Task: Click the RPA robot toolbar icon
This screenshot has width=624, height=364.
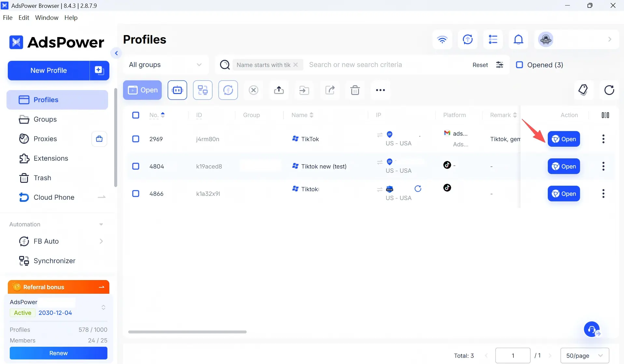Action: (177, 90)
